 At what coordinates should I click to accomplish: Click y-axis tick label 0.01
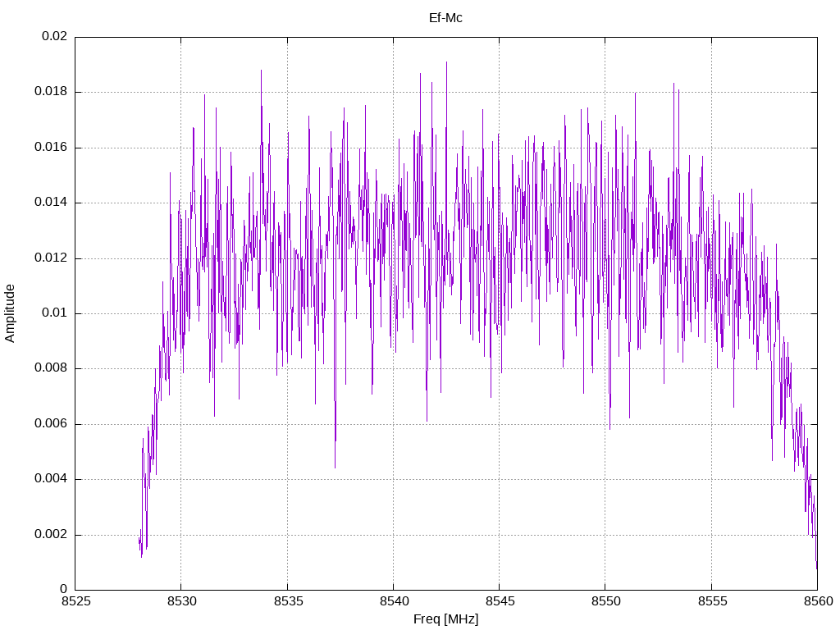(x=55, y=313)
